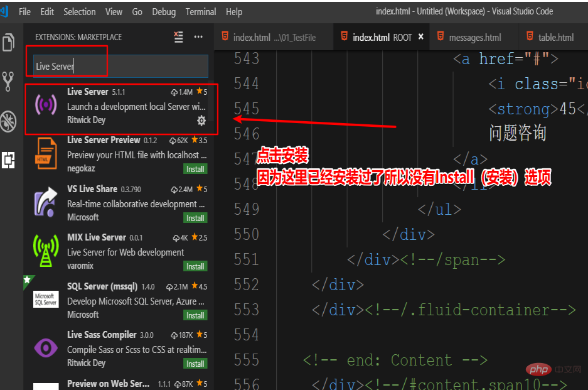588x390 pixels.
Task: Select SQL Server (mssql) extension title
Action: pyautogui.click(x=102, y=286)
